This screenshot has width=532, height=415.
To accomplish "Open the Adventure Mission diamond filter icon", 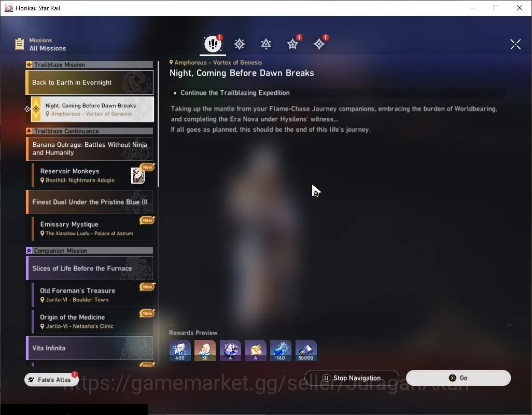I will [319, 44].
